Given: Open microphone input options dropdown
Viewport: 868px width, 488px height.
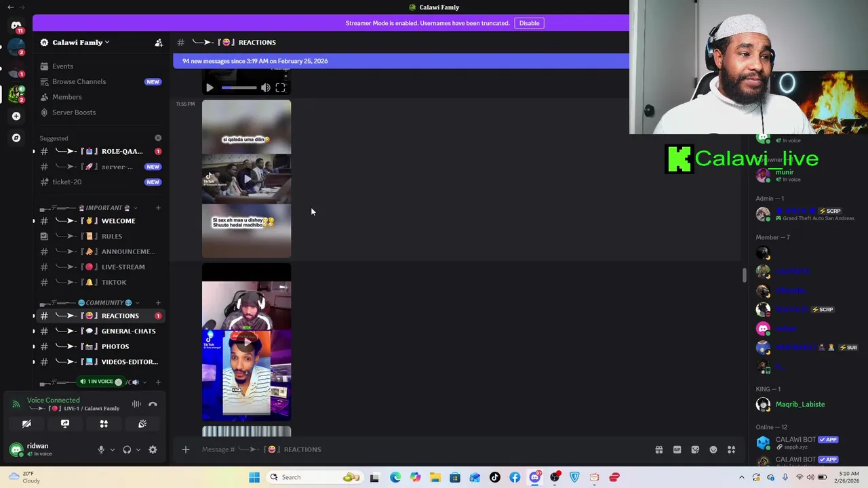Looking at the screenshot, I should coord(113,449).
